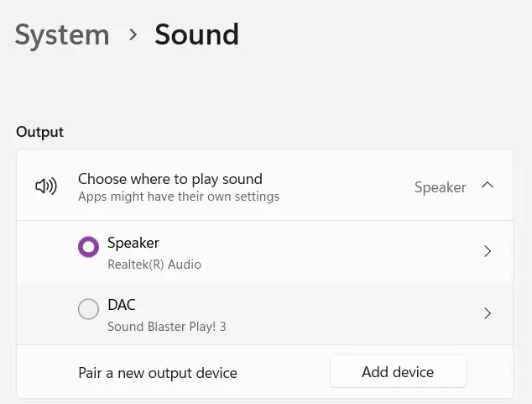
Task: Click the Sound page title
Action: 196,34
